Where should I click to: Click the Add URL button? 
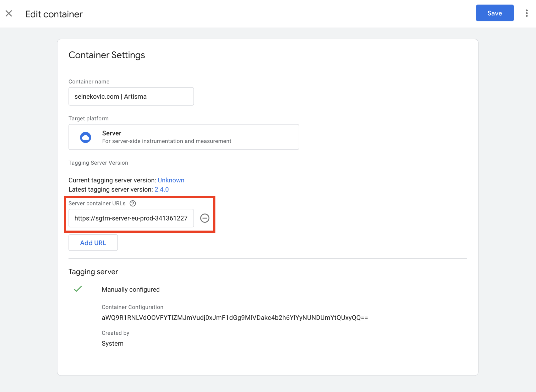pyautogui.click(x=93, y=243)
